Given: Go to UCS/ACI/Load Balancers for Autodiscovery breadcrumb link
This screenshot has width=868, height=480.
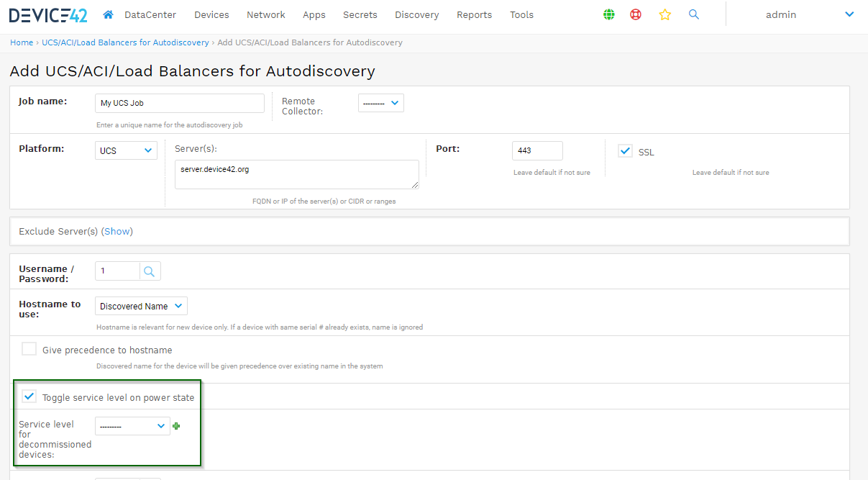Looking at the screenshot, I should click(126, 42).
